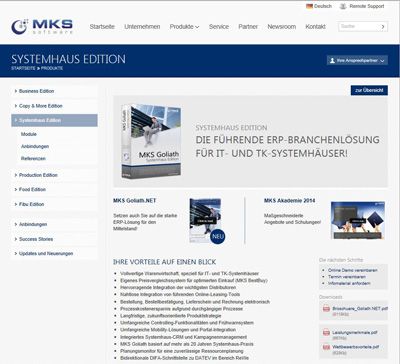
Task: Open the Referenzen sub-item
Action: point(33,159)
